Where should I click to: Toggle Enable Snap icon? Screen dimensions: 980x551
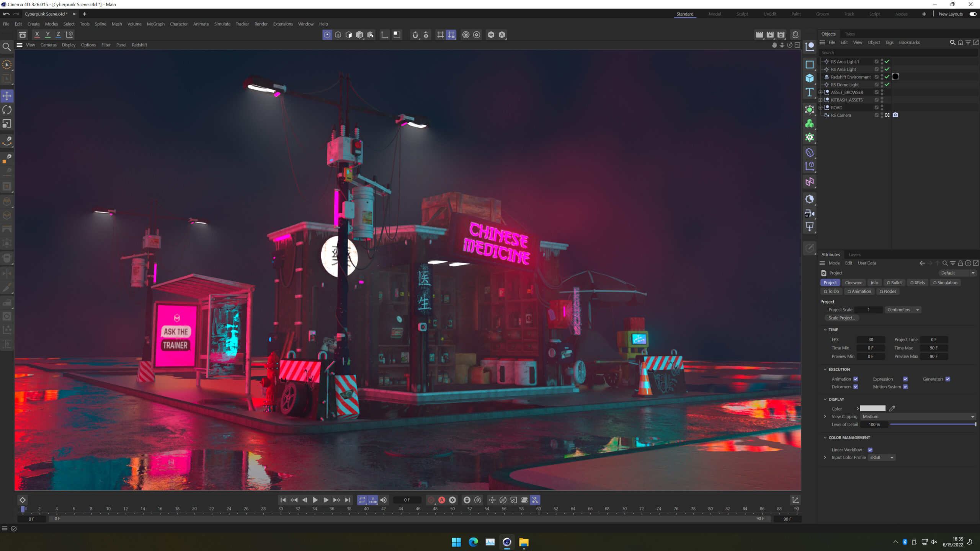[415, 35]
